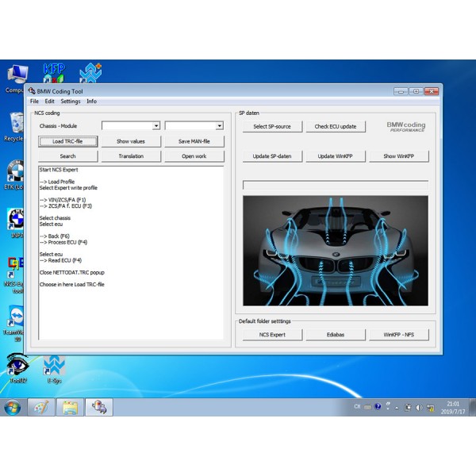
Task: Open the E-Sys desktop shortcut
Action: tap(54, 369)
